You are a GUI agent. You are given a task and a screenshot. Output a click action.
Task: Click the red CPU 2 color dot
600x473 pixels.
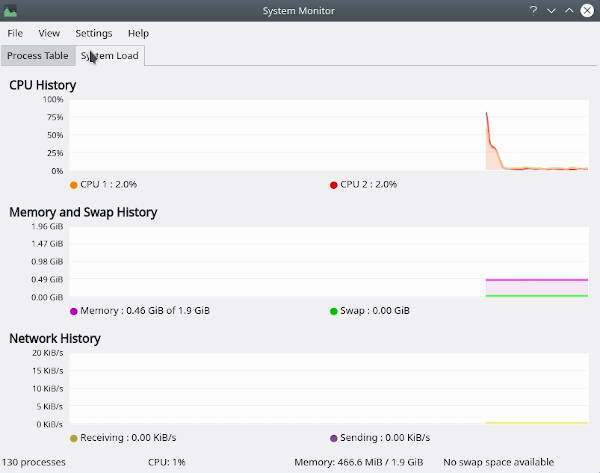[334, 185]
